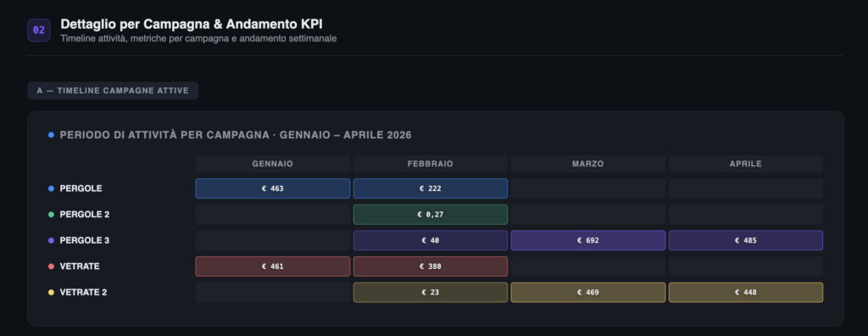
Task: Select the A — TIMELINE CAMPAGNE ATTIVE label
Action: point(113,91)
